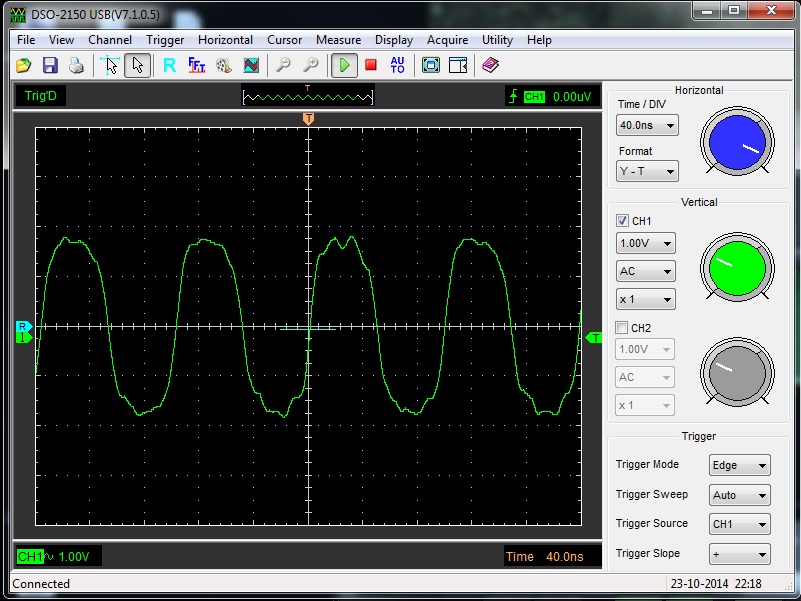Click the open file folder icon
The height and width of the screenshot is (601, 801).
[x=23, y=65]
